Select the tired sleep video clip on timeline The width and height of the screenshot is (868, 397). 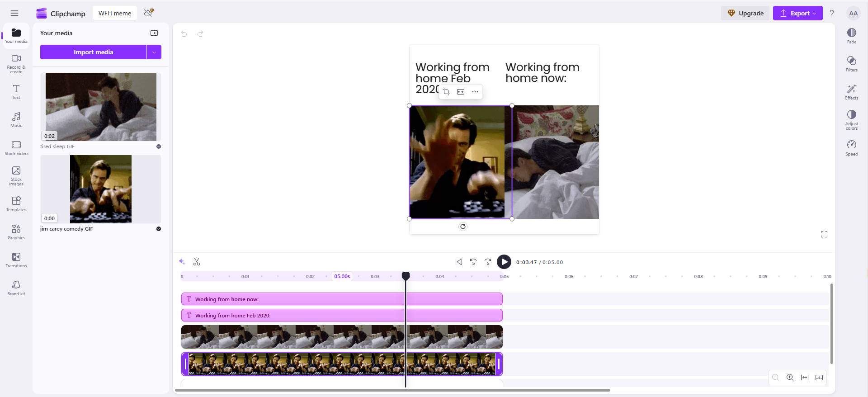point(342,337)
